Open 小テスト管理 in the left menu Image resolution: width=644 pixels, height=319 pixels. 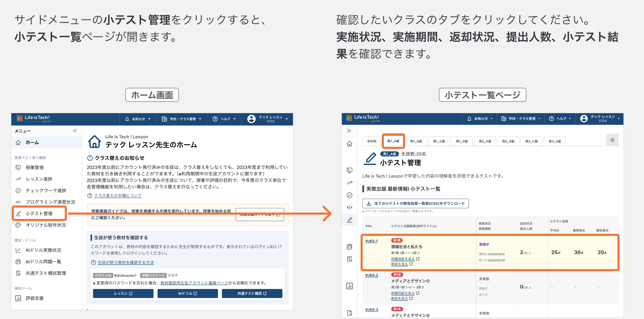pyautogui.click(x=40, y=214)
